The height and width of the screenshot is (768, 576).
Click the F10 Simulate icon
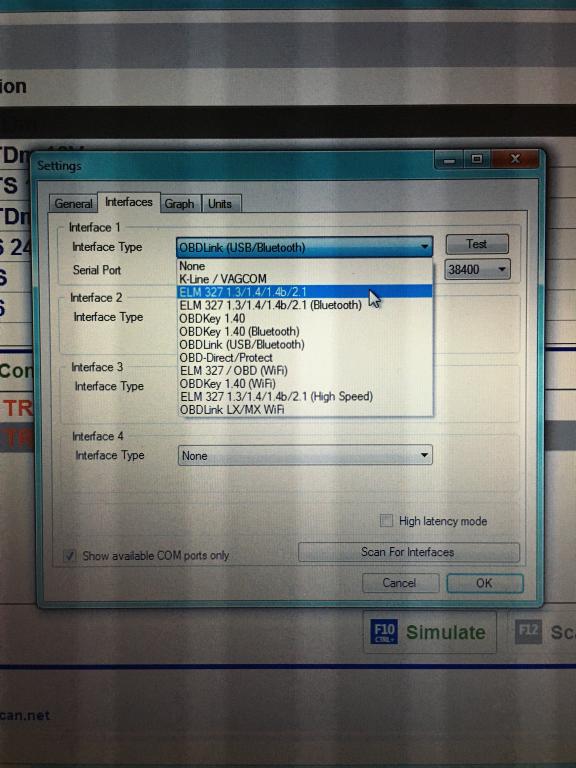pyautogui.click(x=384, y=632)
